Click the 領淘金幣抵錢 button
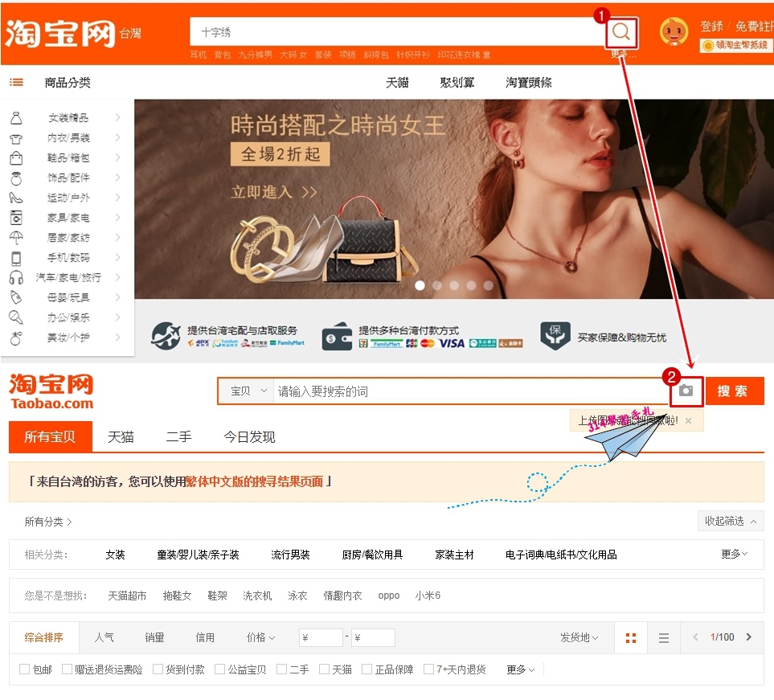 click(736, 45)
